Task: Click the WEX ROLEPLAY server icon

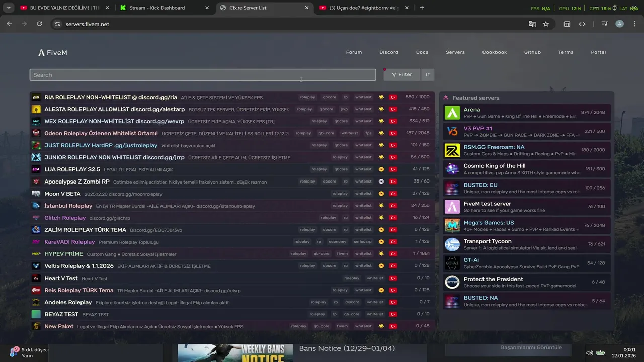Action: tap(36, 121)
